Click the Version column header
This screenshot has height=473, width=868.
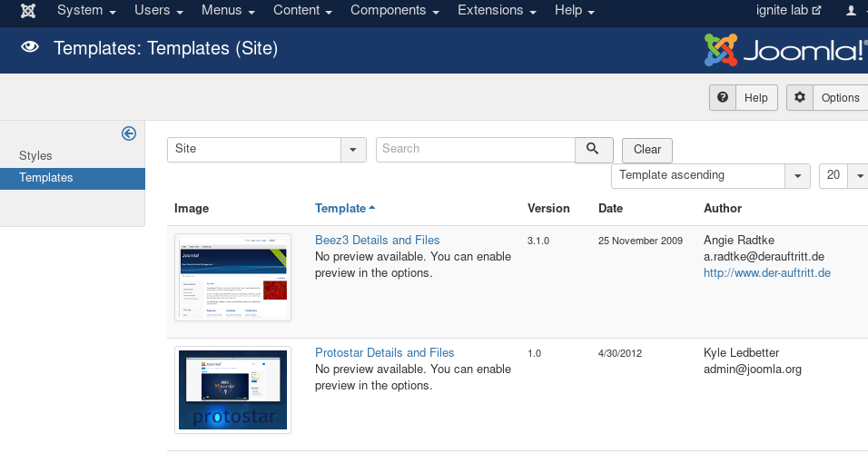tap(548, 209)
